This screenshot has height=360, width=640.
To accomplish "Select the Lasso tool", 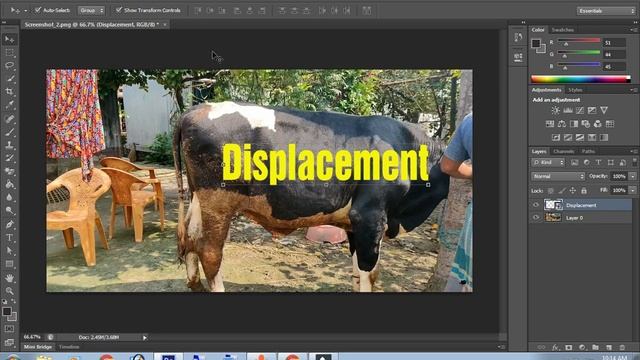I will coord(9,65).
